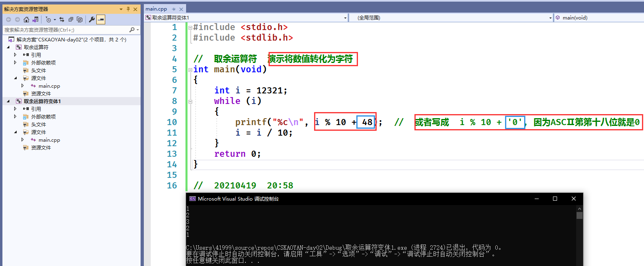Open Solution Explorer window position dropdown arrow
The height and width of the screenshot is (266, 644).
(x=121, y=9)
